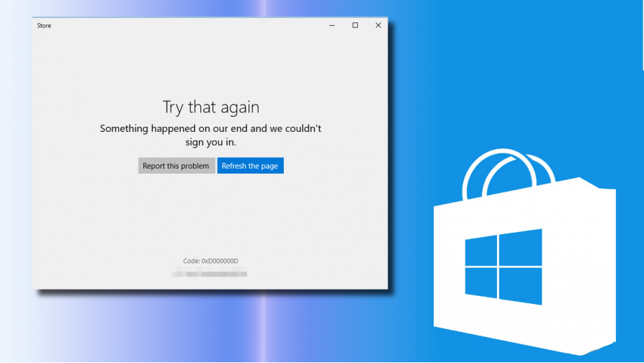Screen dimensions: 644x363
Task: Maximize the Store window
Action: pyautogui.click(x=355, y=25)
